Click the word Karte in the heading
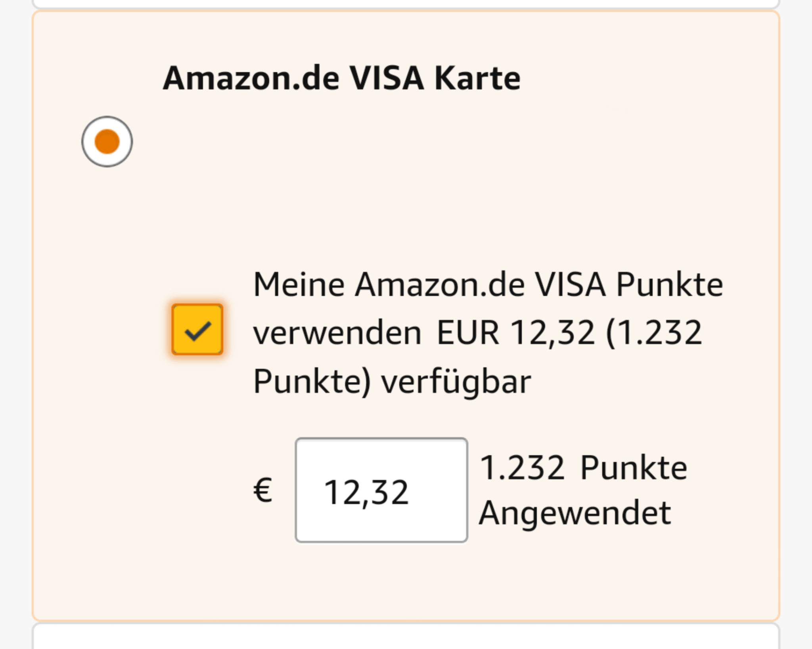The image size is (812, 649). [477, 78]
